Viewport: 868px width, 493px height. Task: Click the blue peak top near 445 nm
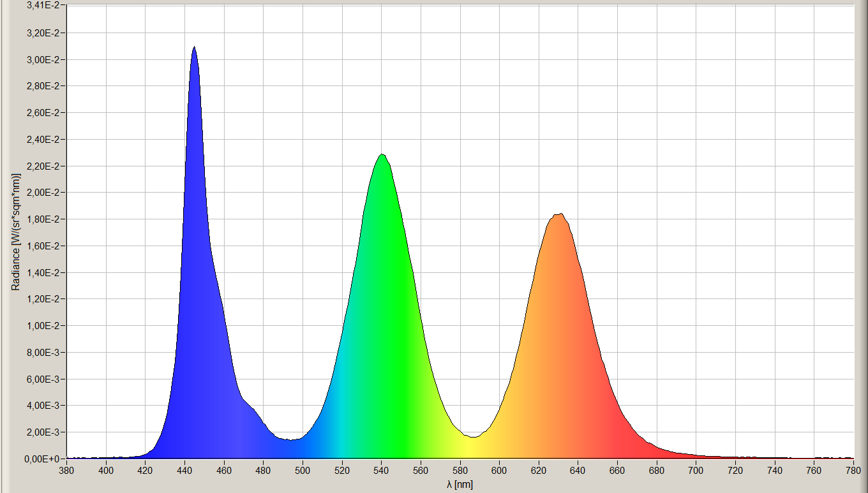pos(194,48)
